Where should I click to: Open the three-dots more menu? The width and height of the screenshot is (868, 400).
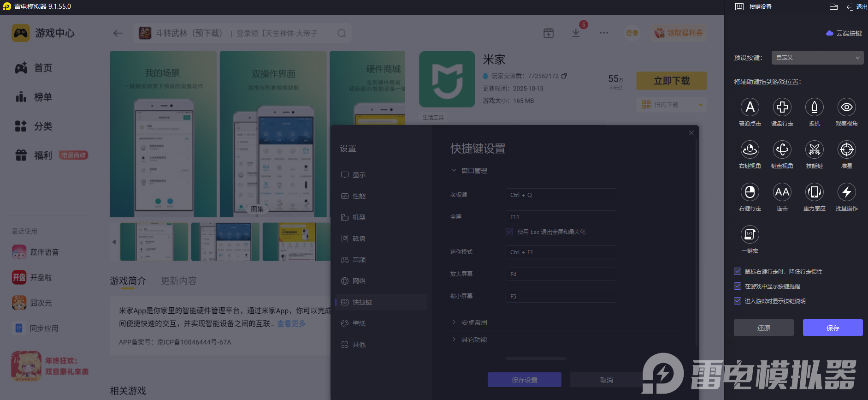click(604, 33)
